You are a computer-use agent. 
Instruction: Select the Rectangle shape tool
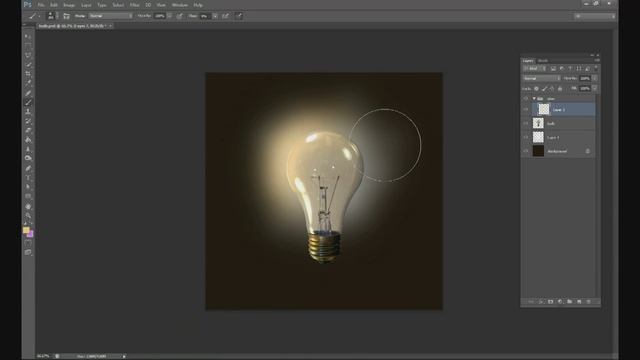pos(28,196)
